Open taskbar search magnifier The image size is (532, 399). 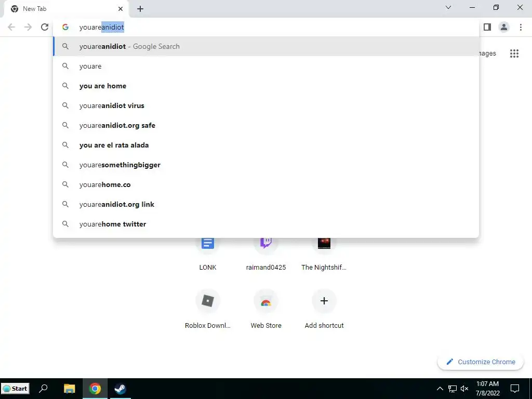pyautogui.click(x=44, y=389)
